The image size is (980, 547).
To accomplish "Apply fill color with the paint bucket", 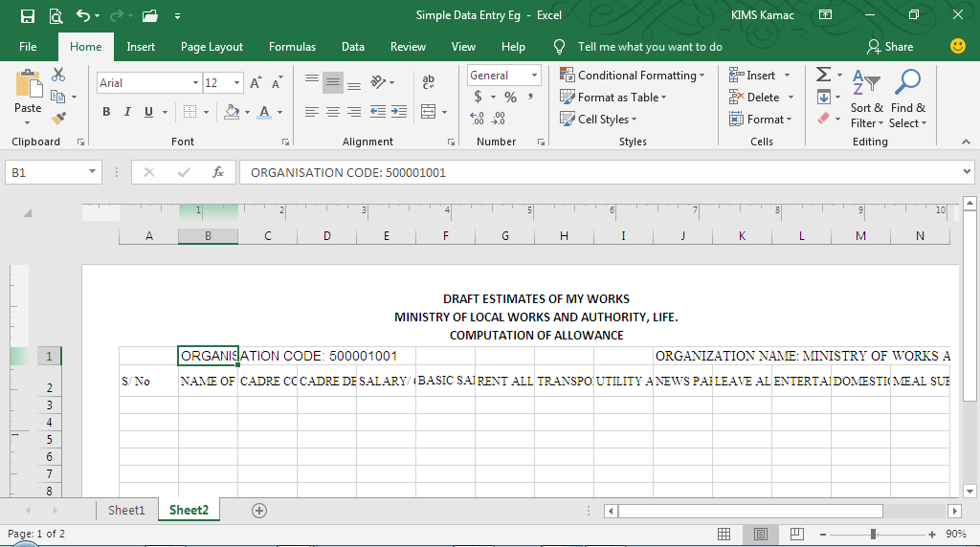I will (x=232, y=112).
